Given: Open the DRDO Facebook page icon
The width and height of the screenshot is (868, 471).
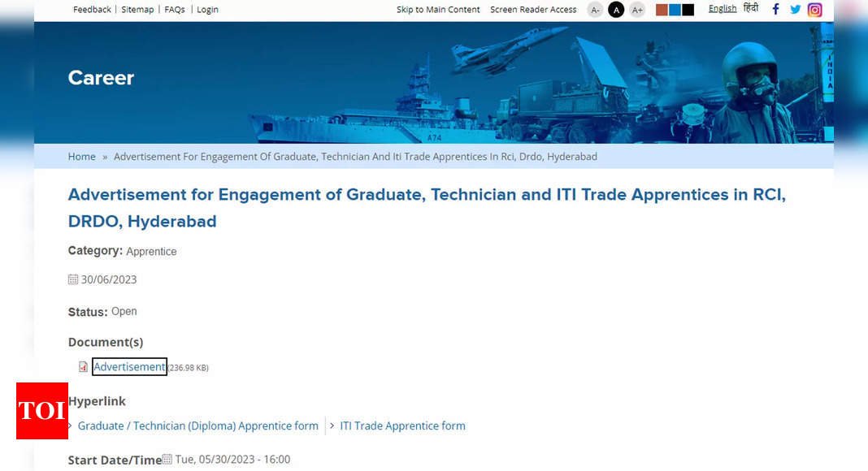Looking at the screenshot, I should pyautogui.click(x=775, y=10).
